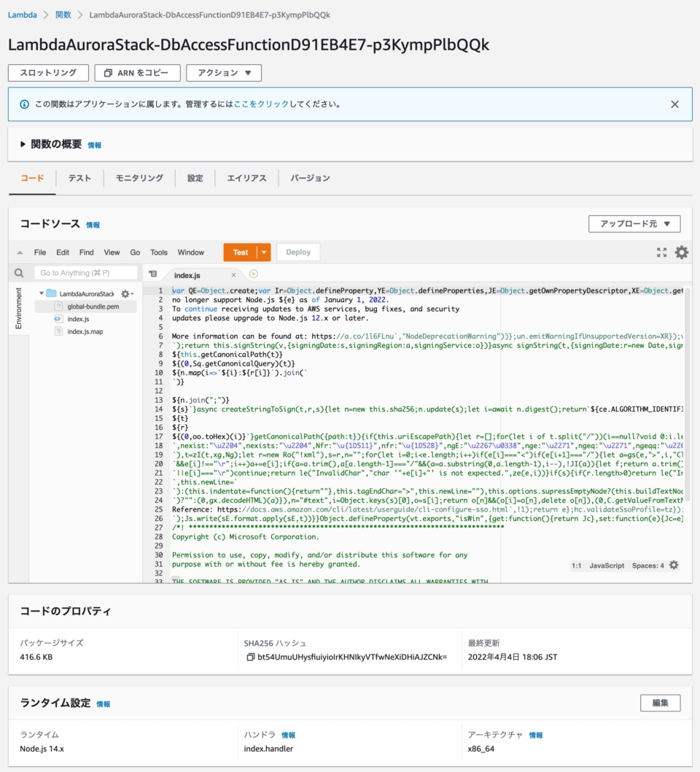Screen dimensions: 700x772
Task: Follow the ここをクリック link in the banner
Action: coord(254,104)
